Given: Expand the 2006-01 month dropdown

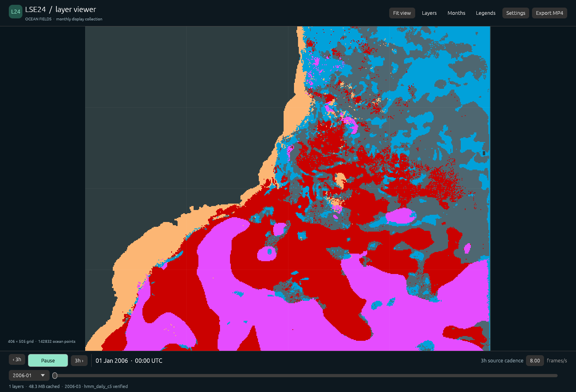Looking at the screenshot, I should (29, 375).
